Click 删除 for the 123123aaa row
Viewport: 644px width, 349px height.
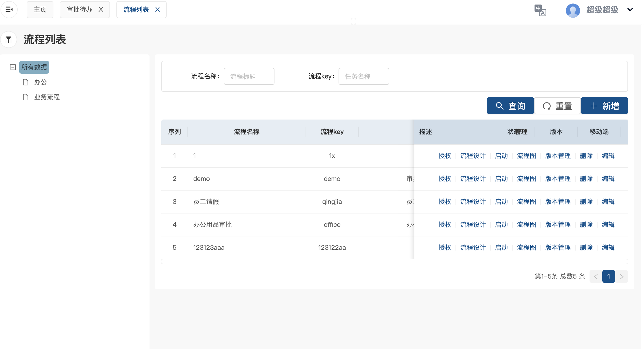click(x=586, y=248)
